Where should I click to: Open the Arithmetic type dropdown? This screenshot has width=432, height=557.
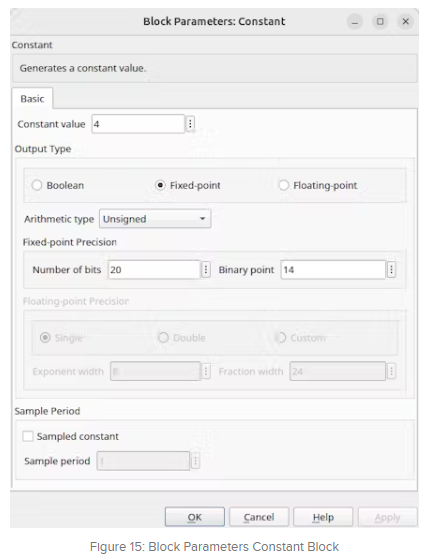[x=155, y=219]
